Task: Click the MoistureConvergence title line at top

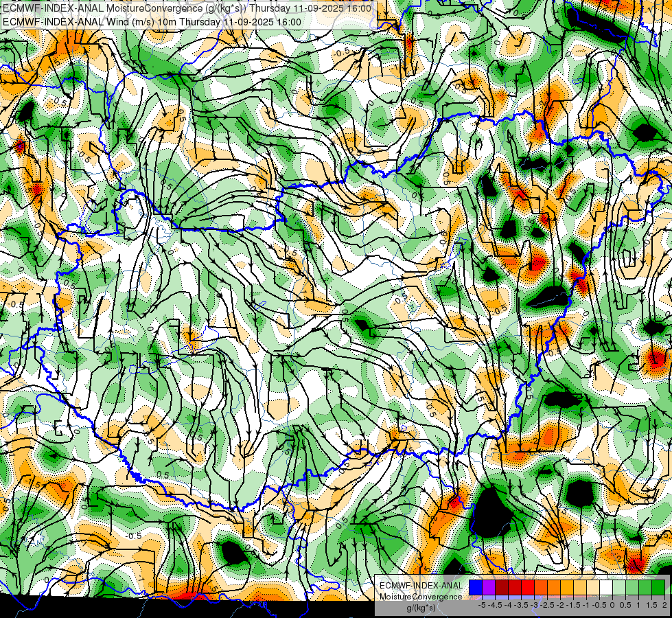Action: tap(187, 8)
